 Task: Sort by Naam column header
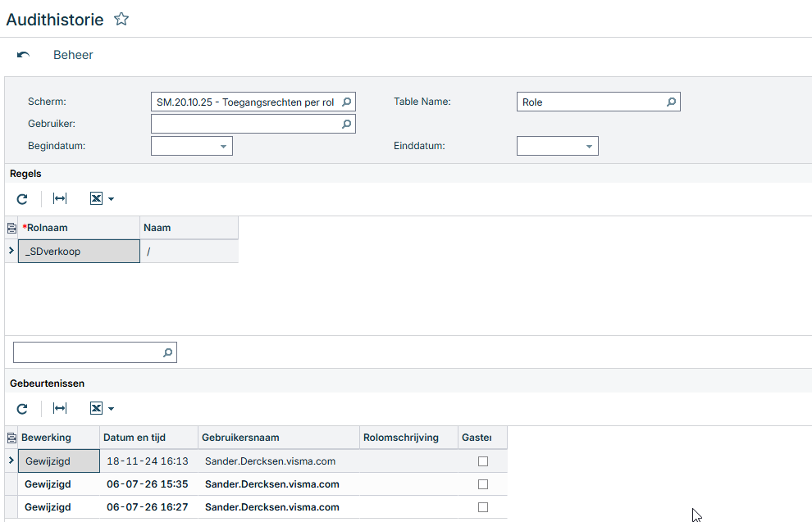189,228
